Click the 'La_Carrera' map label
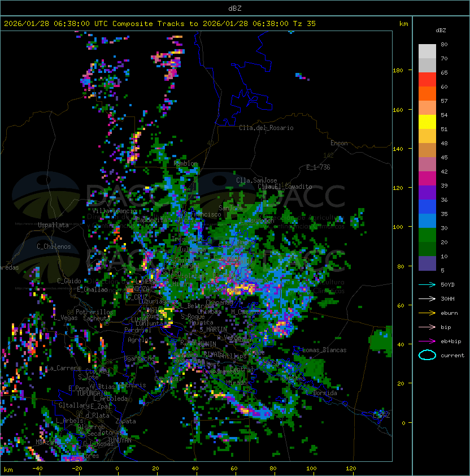The height and width of the screenshot is (476, 470). pos(63,368)
